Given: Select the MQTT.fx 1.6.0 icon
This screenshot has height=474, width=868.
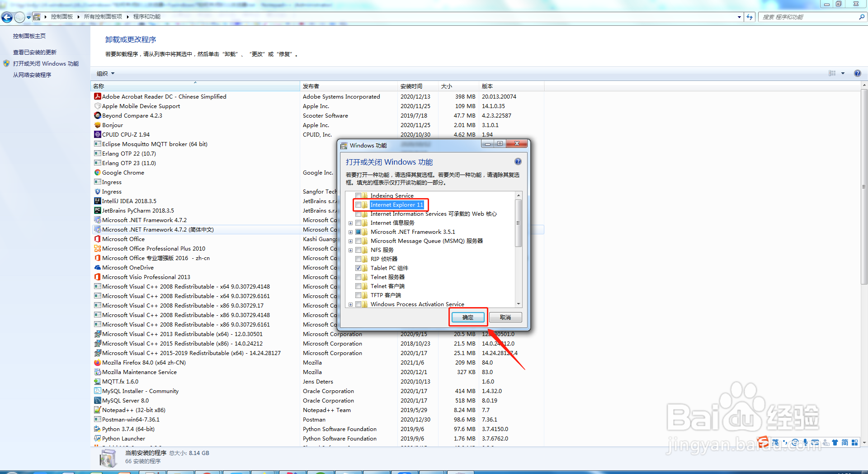Looking at the screenshot, I should click(97, 381).
